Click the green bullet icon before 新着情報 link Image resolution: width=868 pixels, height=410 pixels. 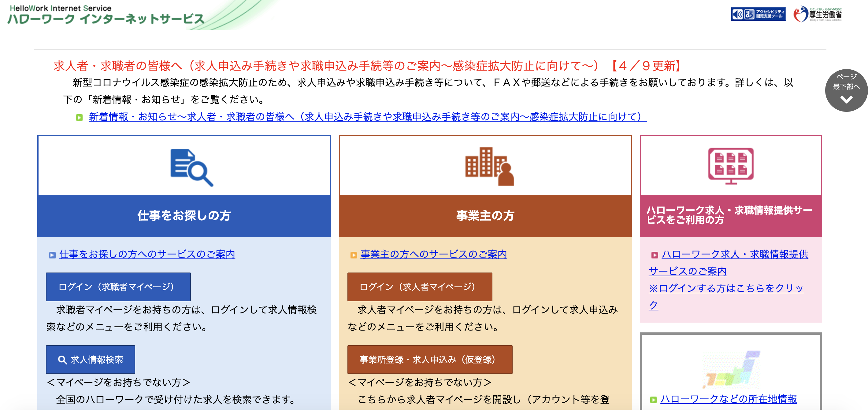(x=79, y=118)
